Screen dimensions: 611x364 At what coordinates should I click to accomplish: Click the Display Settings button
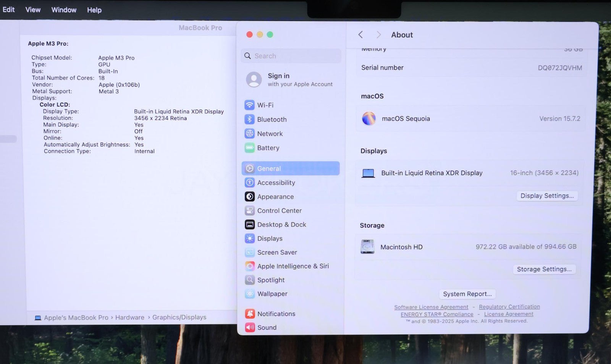click(547, 196)
